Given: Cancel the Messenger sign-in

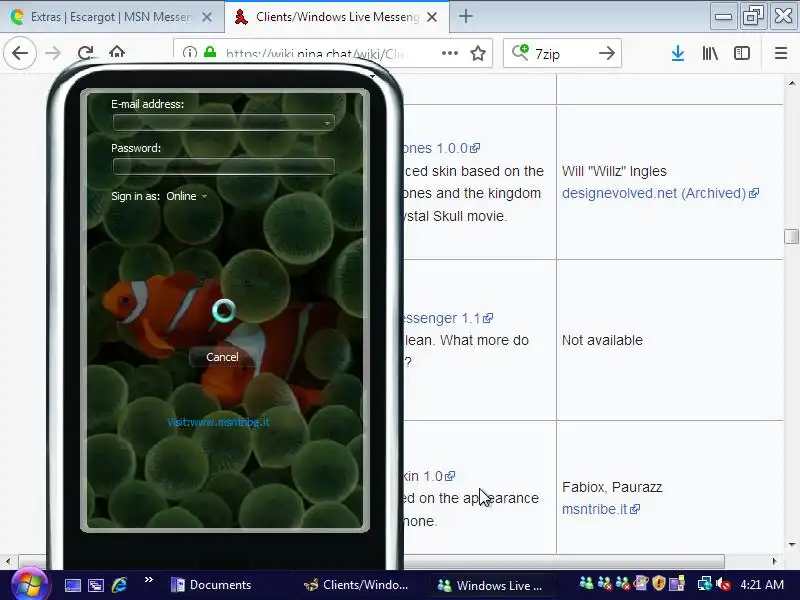Looking at the screenshot, I should click(222, 357).
